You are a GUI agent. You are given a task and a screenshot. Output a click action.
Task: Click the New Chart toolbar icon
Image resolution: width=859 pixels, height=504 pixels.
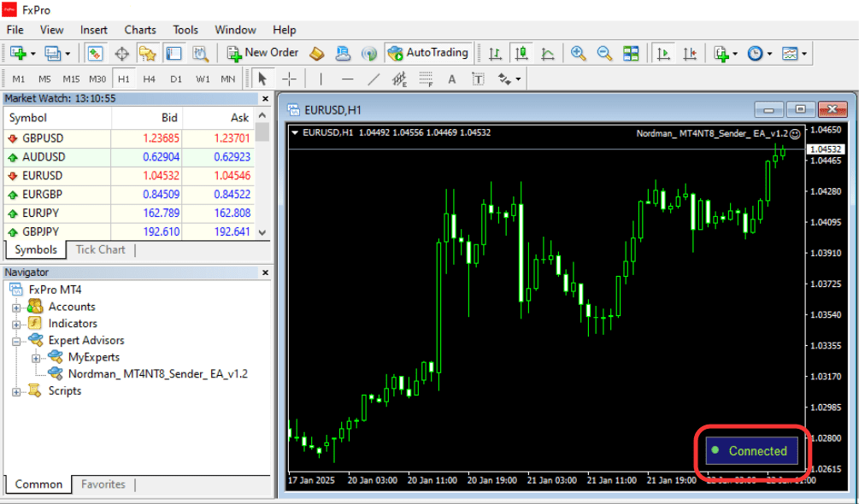[x=18, y=53]
